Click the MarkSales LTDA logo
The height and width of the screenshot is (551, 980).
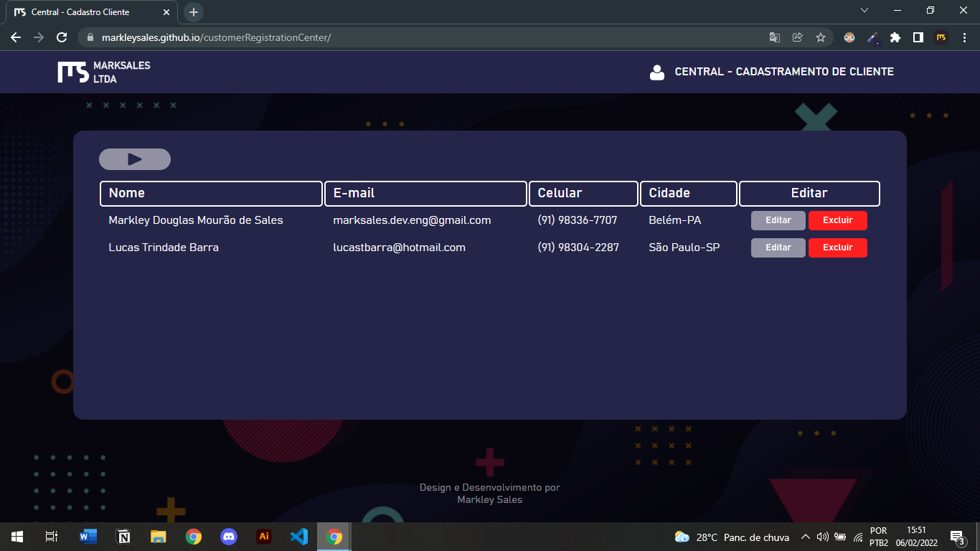[104, 72]
